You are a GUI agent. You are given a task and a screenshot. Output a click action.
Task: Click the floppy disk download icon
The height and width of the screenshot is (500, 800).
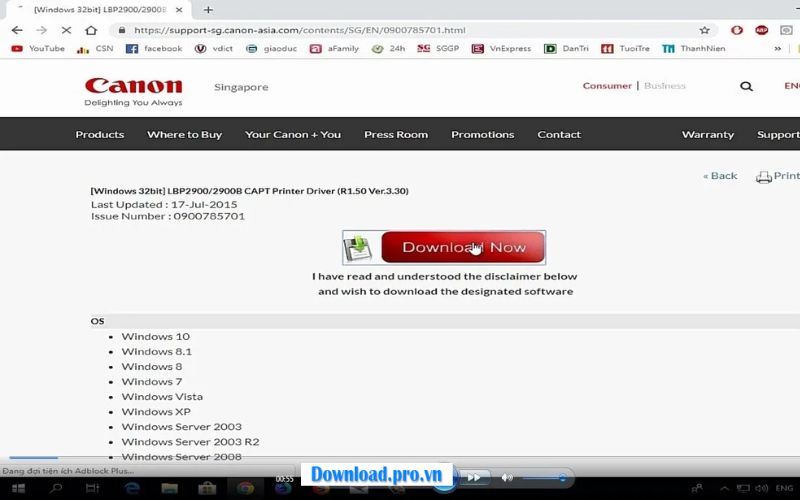[358, 248]
